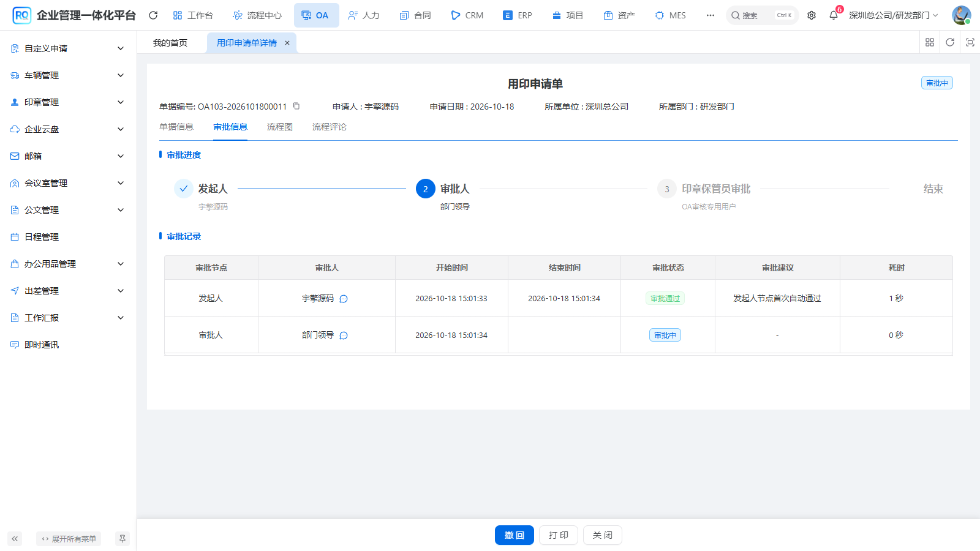Close the 用印申请单详情 tab
This screenshot has height=551, width=980.
[287, 43]
